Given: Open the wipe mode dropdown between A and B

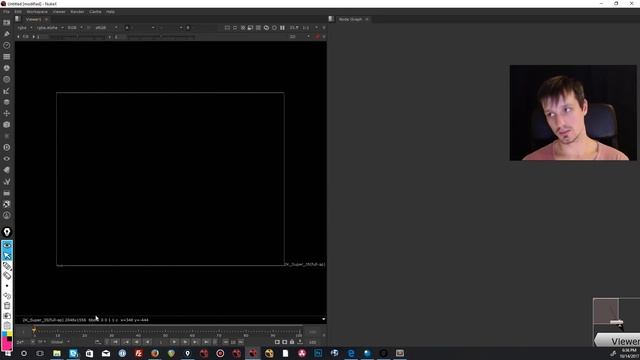Looking at the screenshot, I should (171, 28).
